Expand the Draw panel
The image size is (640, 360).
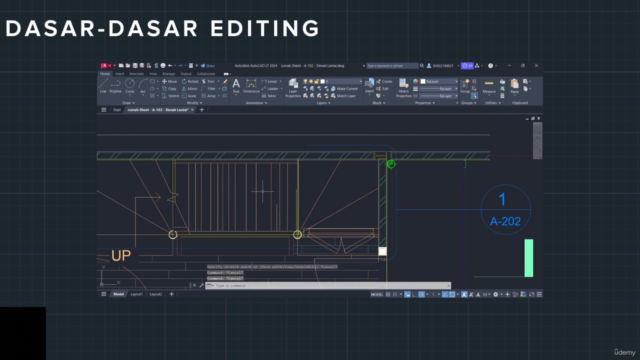coord(128,103)
